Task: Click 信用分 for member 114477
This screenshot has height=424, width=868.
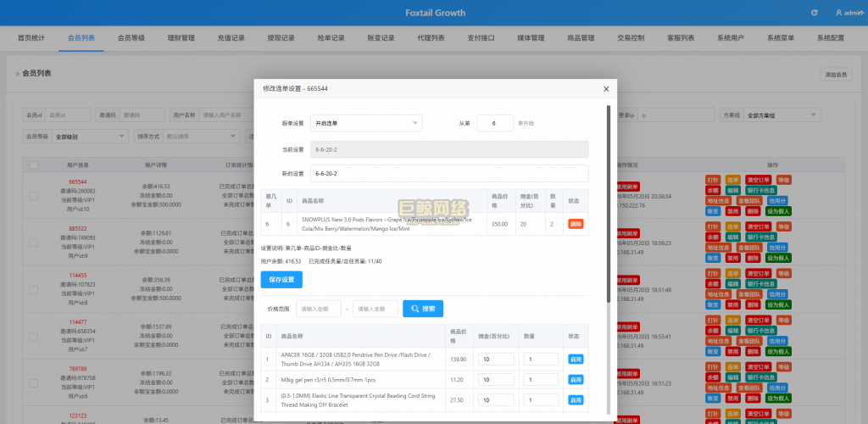Action: click(777, 341)
